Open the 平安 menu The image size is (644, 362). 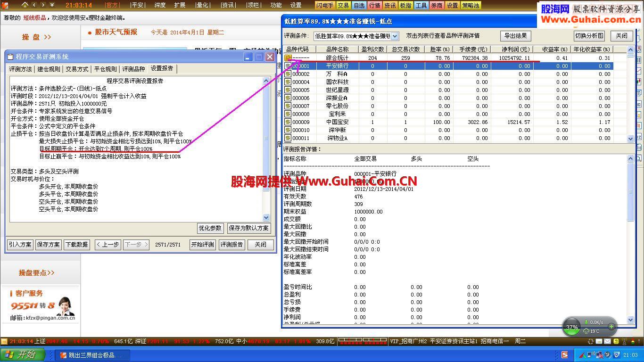[x=137, y=5]
